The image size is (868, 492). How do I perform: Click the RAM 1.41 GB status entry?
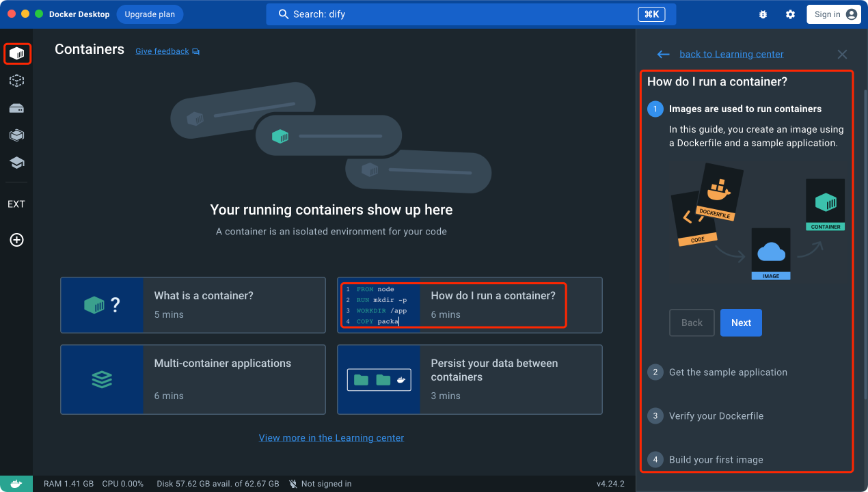point(68,484)
